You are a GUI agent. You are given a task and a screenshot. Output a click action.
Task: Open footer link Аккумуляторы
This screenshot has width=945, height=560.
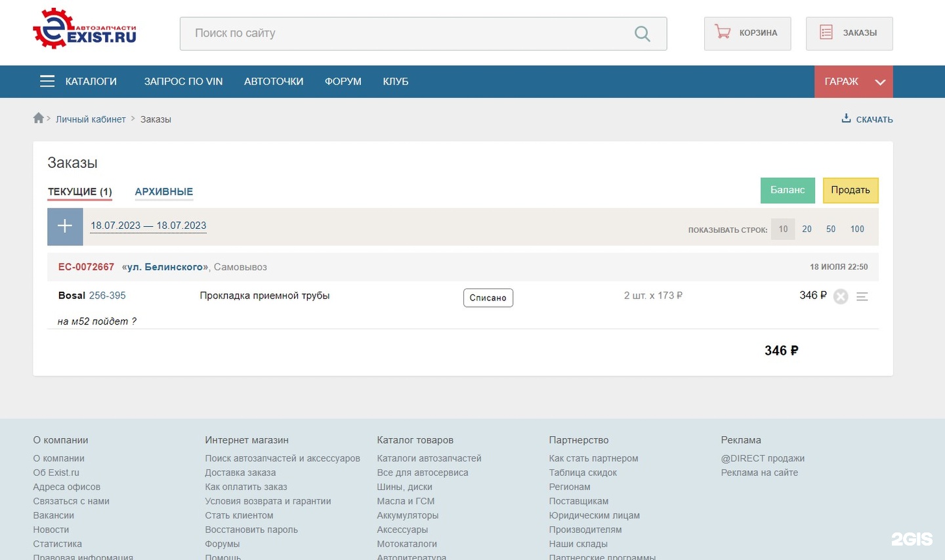click(408, 515)
